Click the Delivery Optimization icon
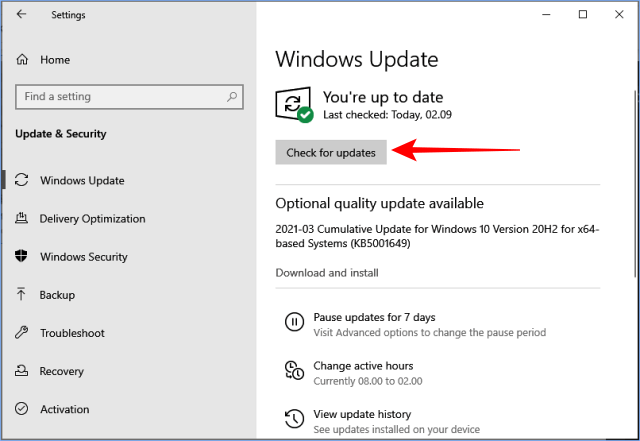The height and width of the screenshot is (441, 640). click(x=21, y=218)
